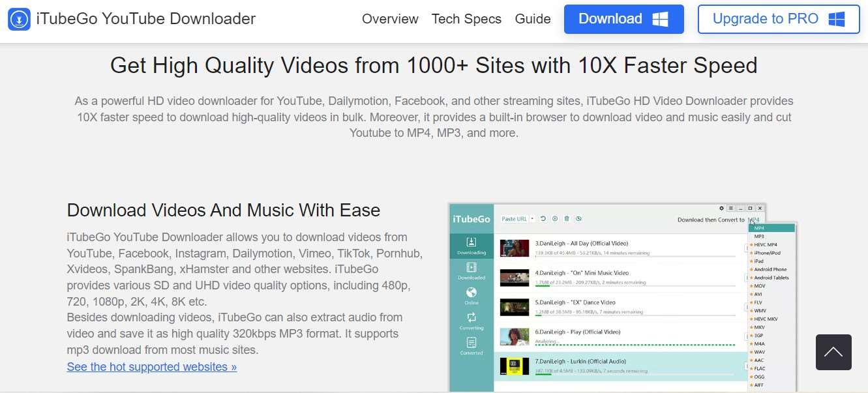The width and height of the screenshot is (868, 393).
Task: Click the iTubeGo logo icon in header
Action: 19,20
